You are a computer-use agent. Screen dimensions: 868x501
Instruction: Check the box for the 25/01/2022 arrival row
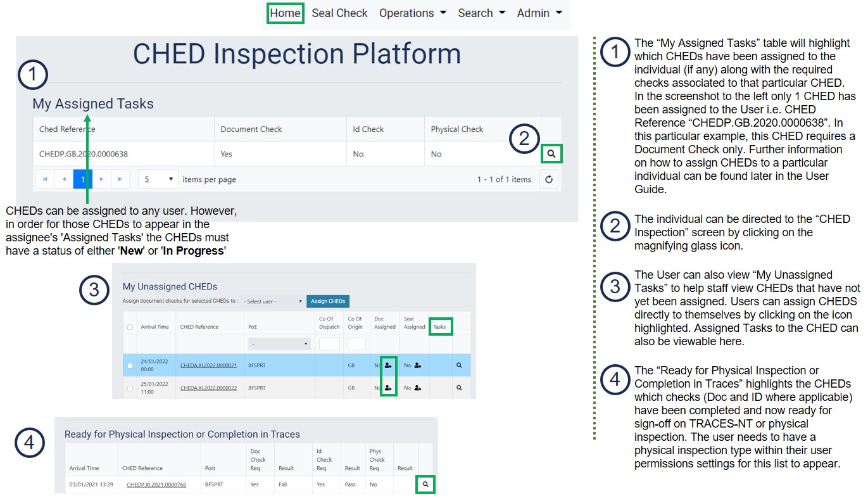pyautogui.click(x=130, y=388)
